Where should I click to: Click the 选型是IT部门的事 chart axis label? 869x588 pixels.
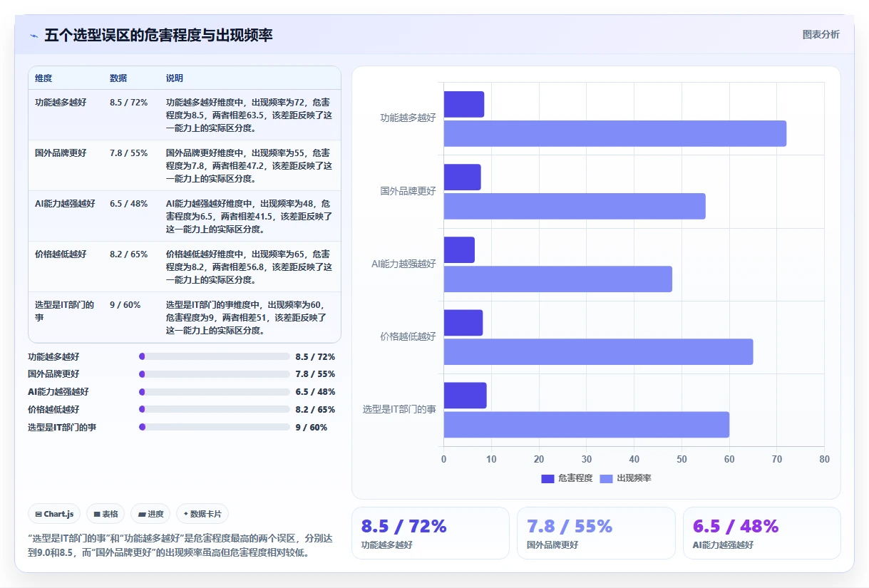399,409
